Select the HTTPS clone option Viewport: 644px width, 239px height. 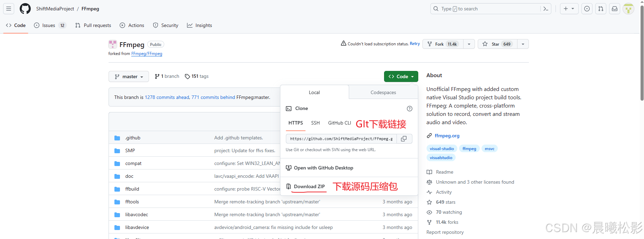coord(296,123)
